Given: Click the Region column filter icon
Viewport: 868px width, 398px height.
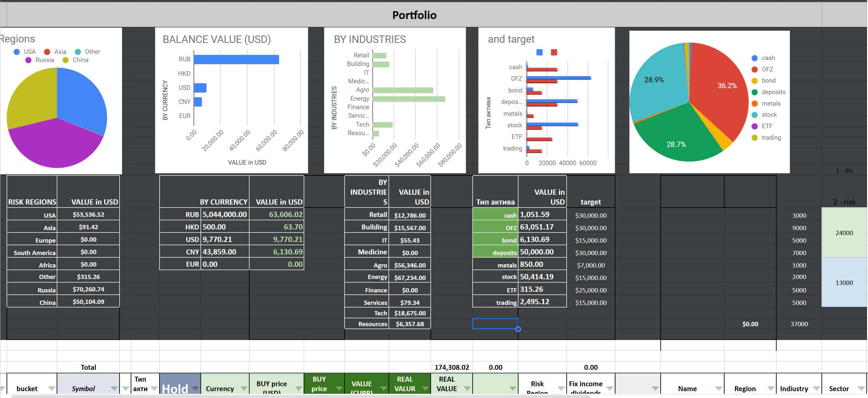Looking at the screenshot, I should point(770,388).
